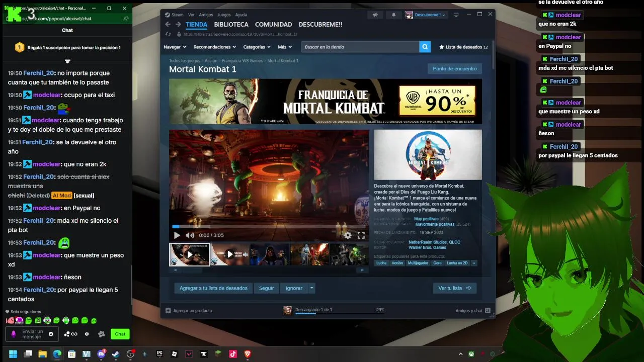Enter fullscreen on the trailer video

click(361, 235)
